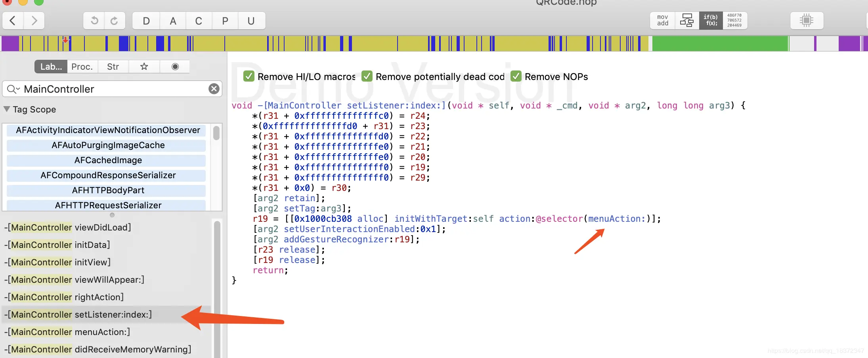Select the Str tab
This screenshot has width=868, height=358.
pyautogui.click(x=113, y=67)
